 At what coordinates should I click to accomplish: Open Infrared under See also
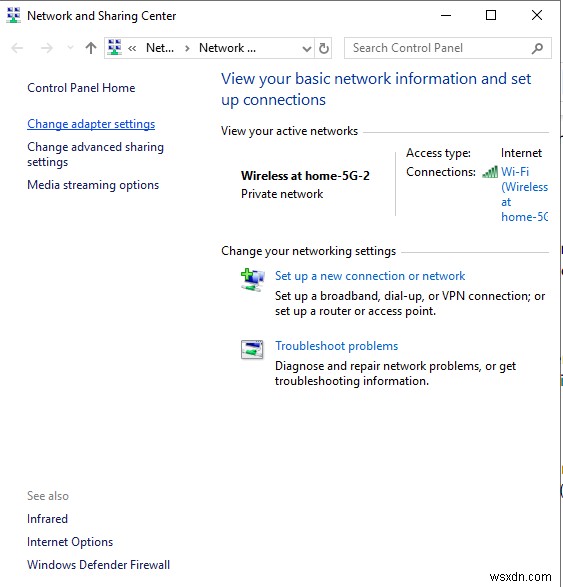(48, 519)
